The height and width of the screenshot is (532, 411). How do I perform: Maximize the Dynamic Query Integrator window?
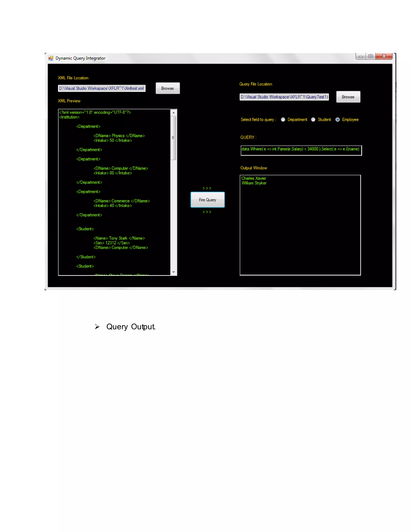click(x=371, y=56)
